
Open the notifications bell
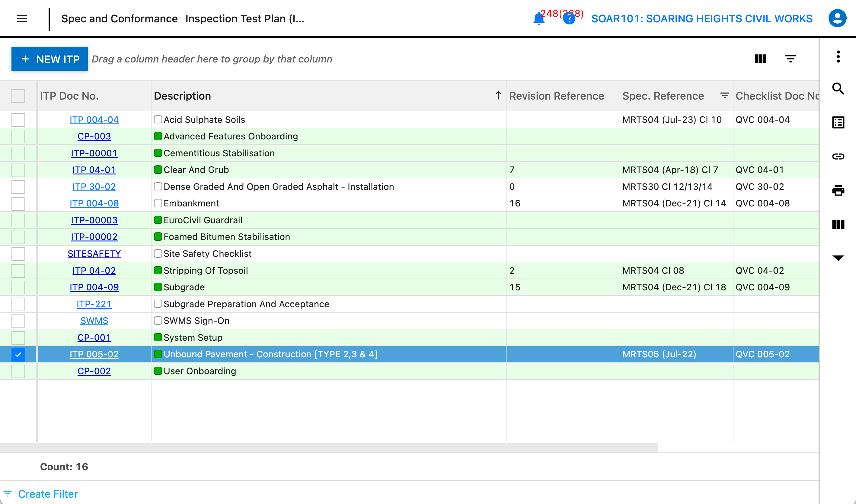coord(539,19)
